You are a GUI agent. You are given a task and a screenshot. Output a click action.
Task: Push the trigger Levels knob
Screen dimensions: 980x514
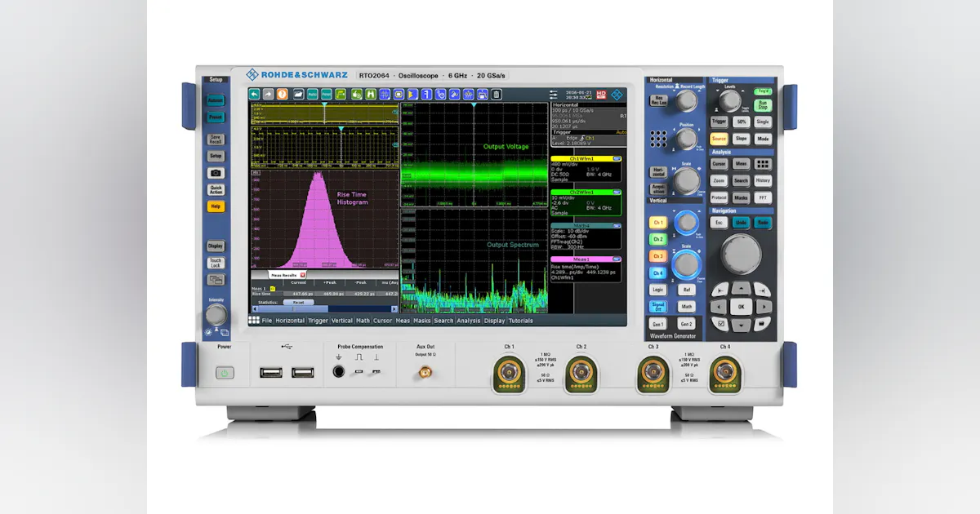click(729, 101)
